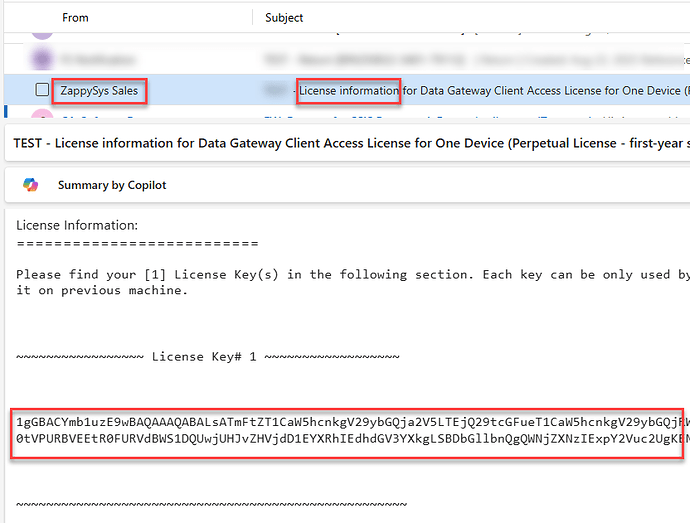Screen dimensions: 690x523
Task: Open the Copilot summary icon
Action: (30, 185)
